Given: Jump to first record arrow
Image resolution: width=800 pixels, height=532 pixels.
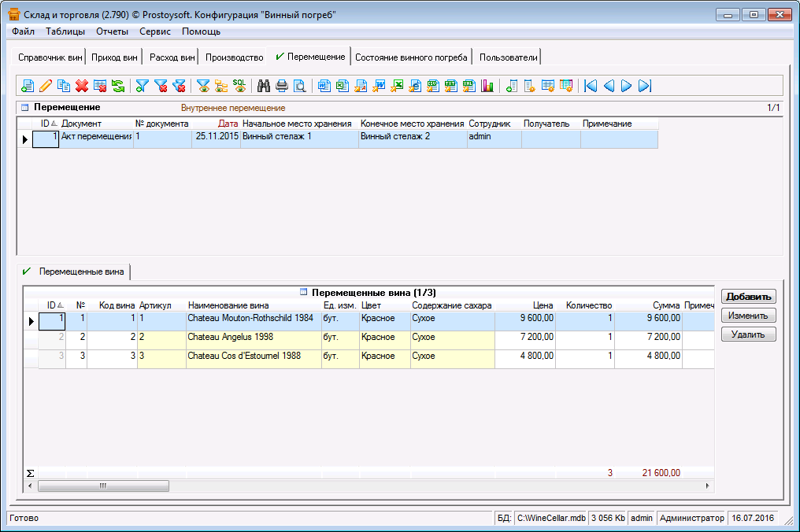Looking at the screenshot, I should pos(590,86).
